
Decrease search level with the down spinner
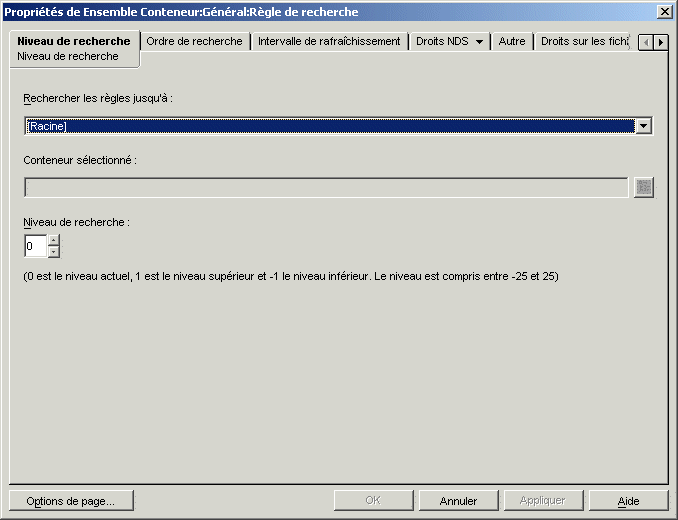[x=54, y=252]
